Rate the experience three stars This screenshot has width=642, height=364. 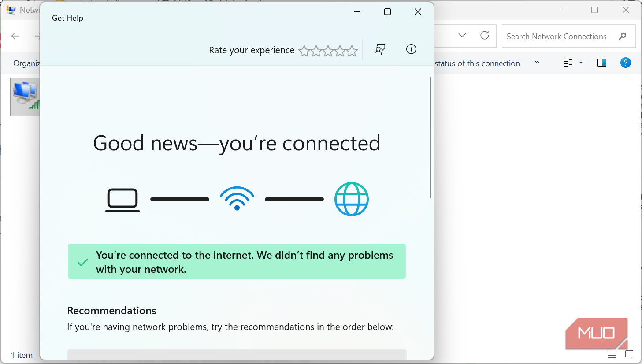coord(328,51)
